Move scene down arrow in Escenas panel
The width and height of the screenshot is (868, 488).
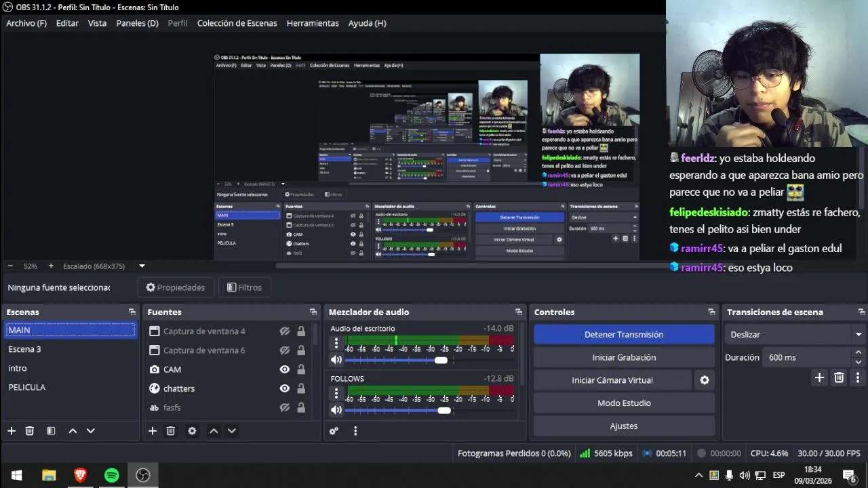pos(91,431)
